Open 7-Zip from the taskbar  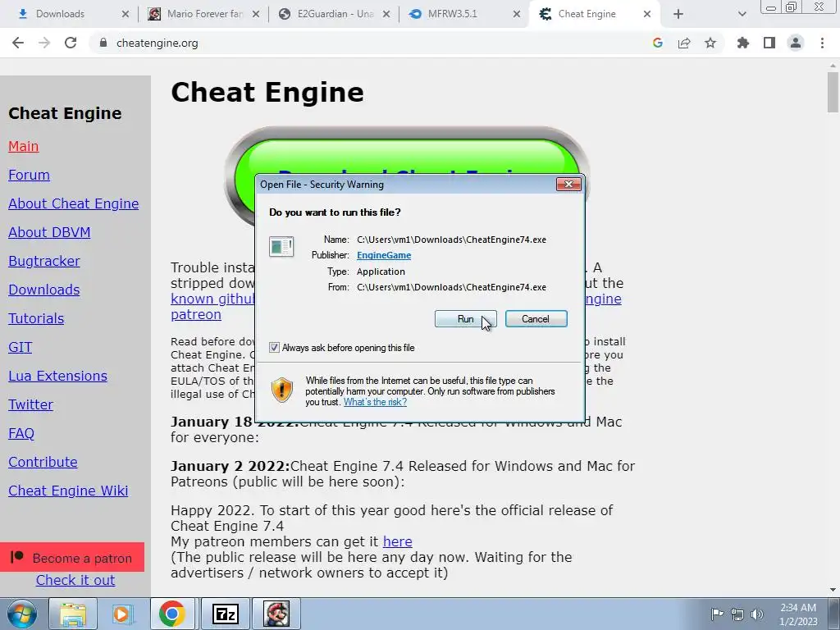point(225,614)
